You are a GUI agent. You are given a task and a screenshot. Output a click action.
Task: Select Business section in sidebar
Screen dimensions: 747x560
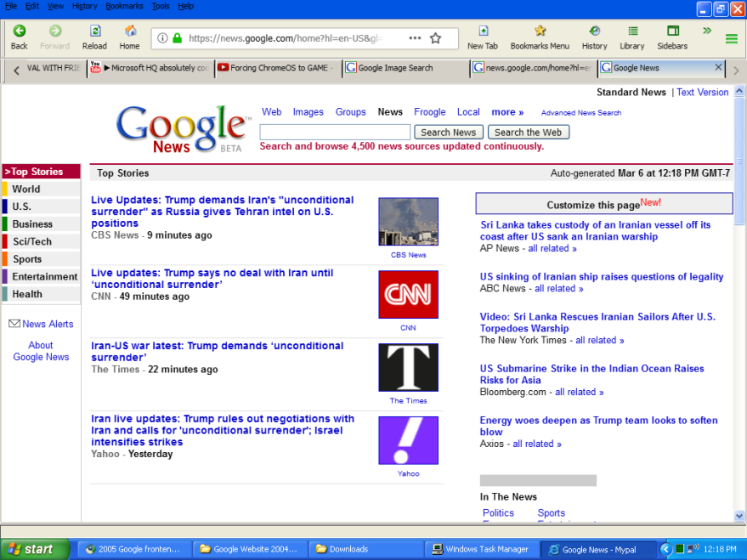tap(41, 223)
